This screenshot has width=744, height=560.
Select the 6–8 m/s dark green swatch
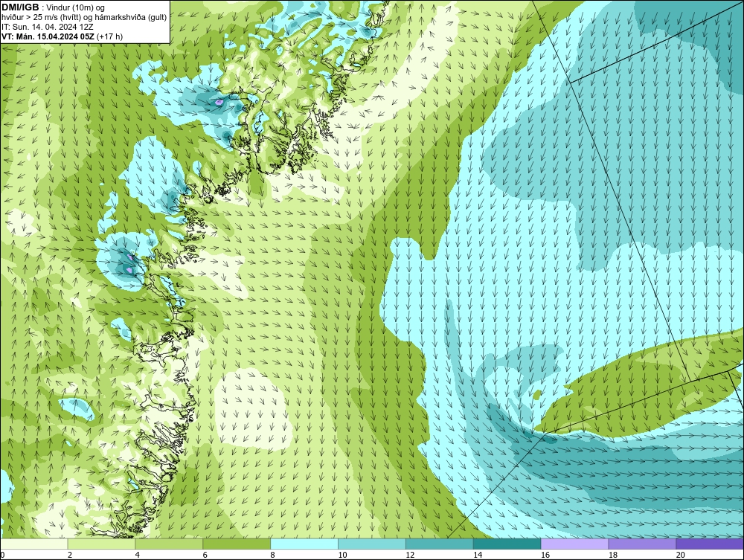click(x=237, y=544)
